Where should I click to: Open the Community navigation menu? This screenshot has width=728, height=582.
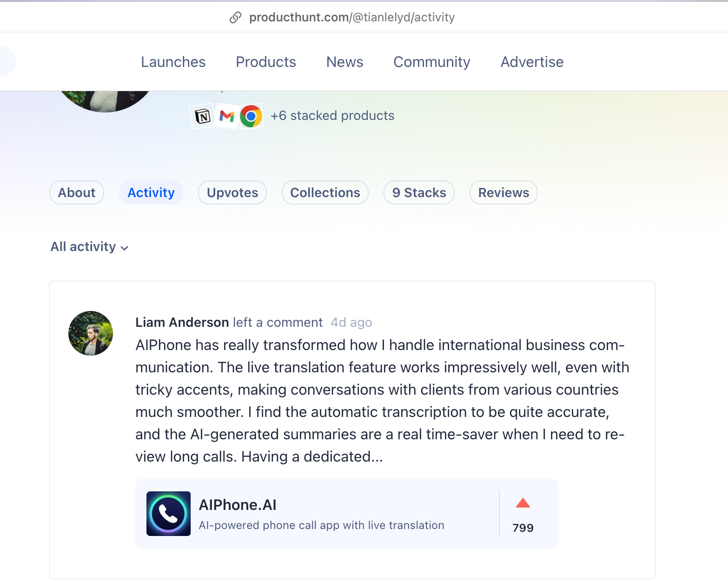432,62
